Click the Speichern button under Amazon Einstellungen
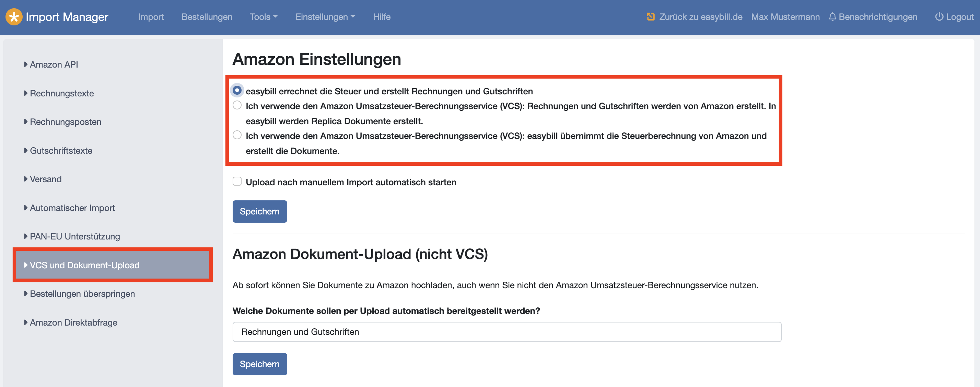This screenshot has height=387, width=980. [x=259, y=211]
